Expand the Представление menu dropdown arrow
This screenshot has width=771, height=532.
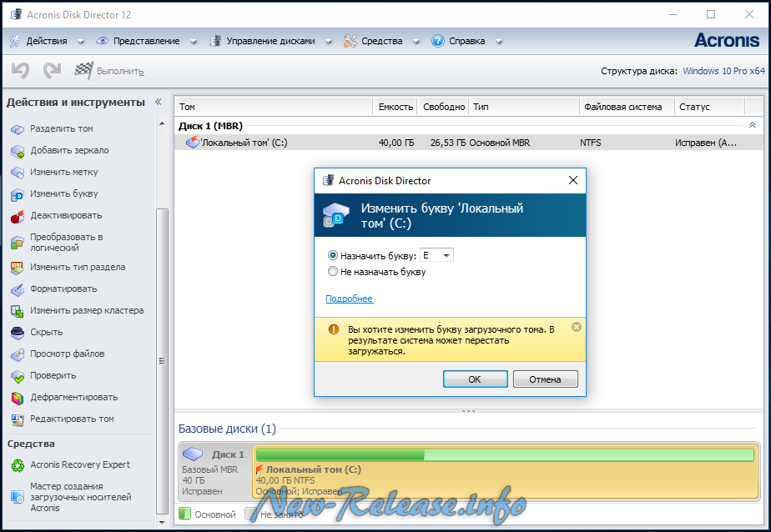click(194, 42)
